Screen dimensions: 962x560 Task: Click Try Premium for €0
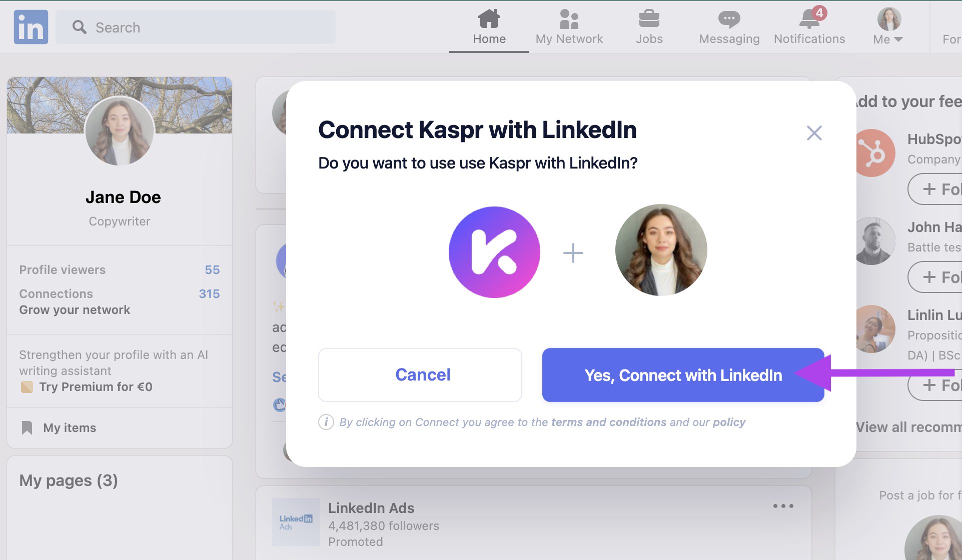tap(96, 387)
